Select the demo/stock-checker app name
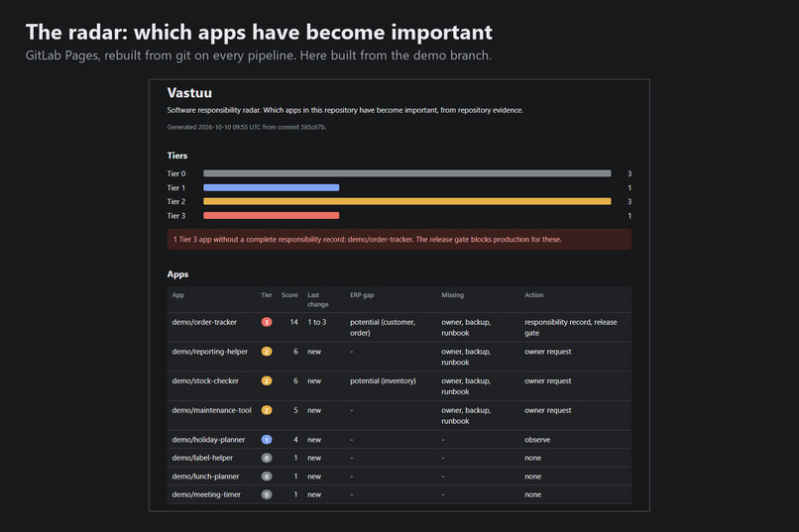Screen dimensions: 799x532 205,380
